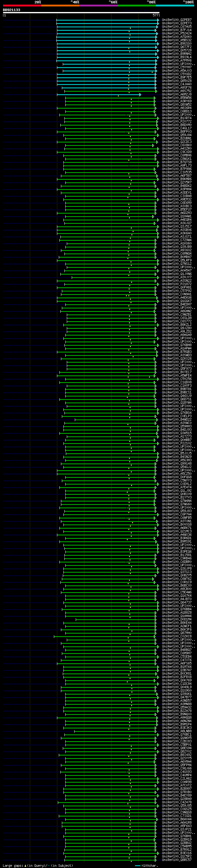Screen dimensions: 197x868
Task: Select the UniRef100_A5BS32 label
Action: pyautogui.click(x=177, y=40)
